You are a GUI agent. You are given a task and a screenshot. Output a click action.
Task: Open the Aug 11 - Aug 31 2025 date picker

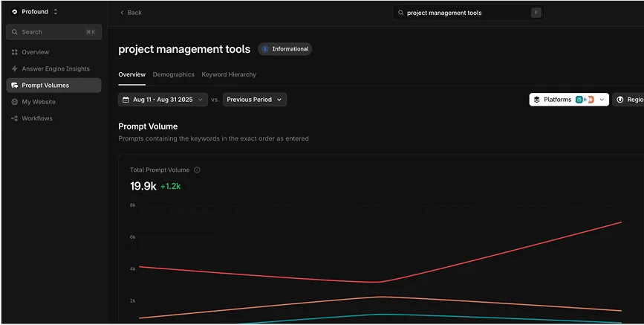[x=163, y=100]
